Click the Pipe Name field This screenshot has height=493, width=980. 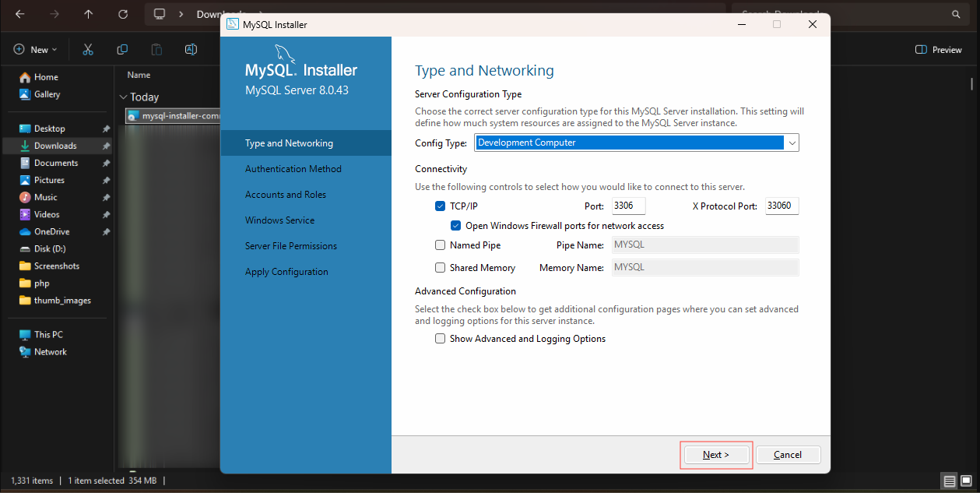point(705,245)
